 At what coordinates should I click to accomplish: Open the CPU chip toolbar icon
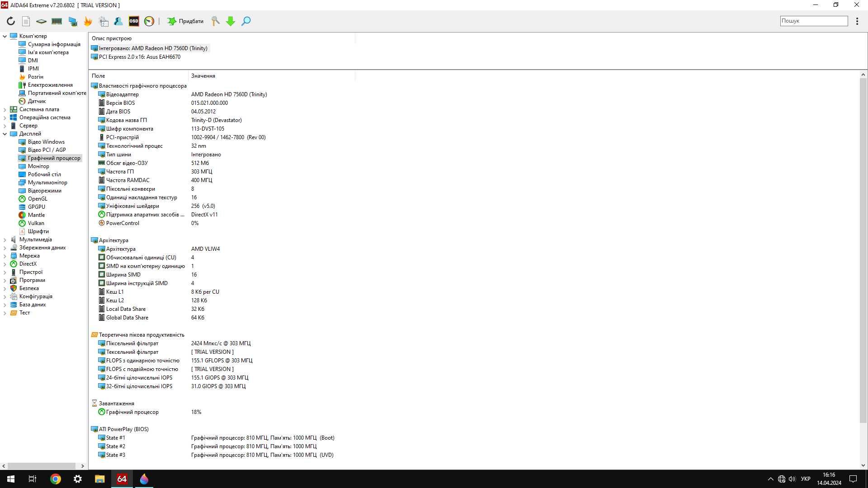[41, 21]
